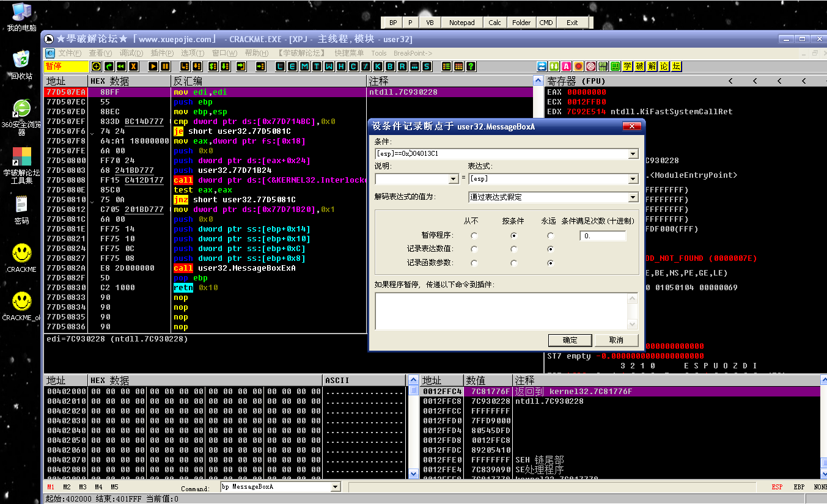Image resolution: width=827 pixels, height=504 pixels.
Task: Click the plugin command text area
Action: [x=502, y=311]
